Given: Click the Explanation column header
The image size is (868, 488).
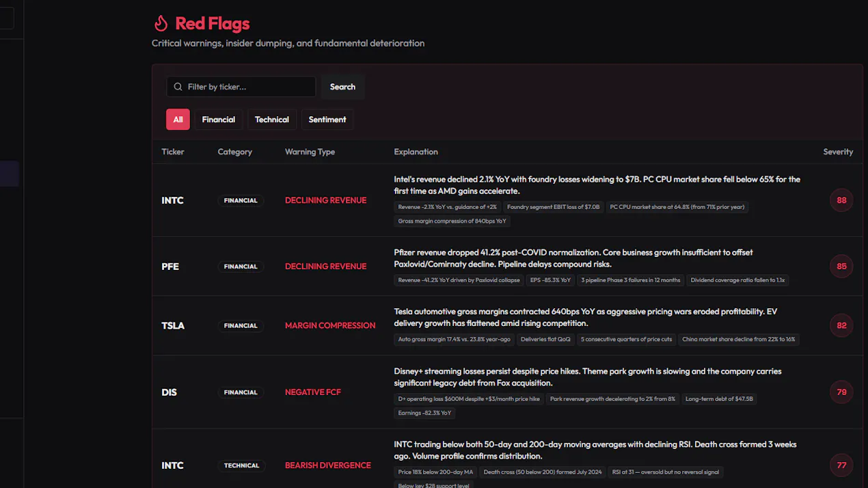Looking at the screenshot, I should pos(416,152).
